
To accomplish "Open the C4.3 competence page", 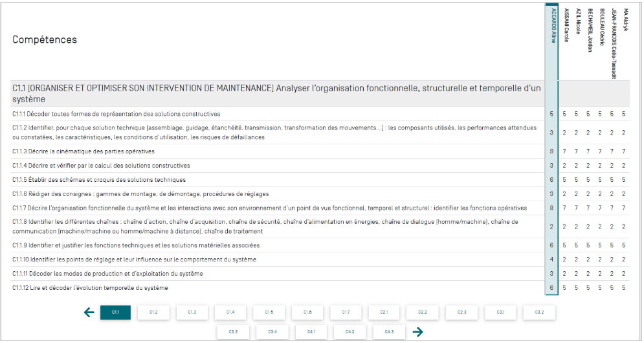I will click(x=388, y=332).
